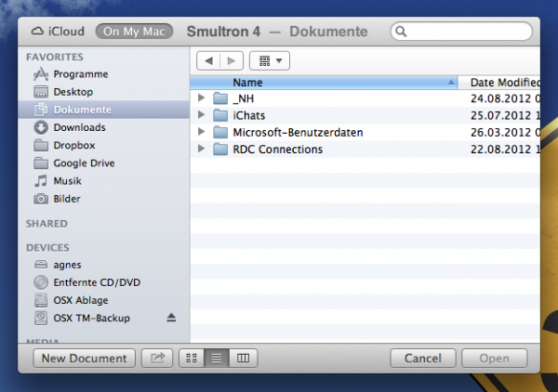Expand the RDC Connections folder

[202, 150]
